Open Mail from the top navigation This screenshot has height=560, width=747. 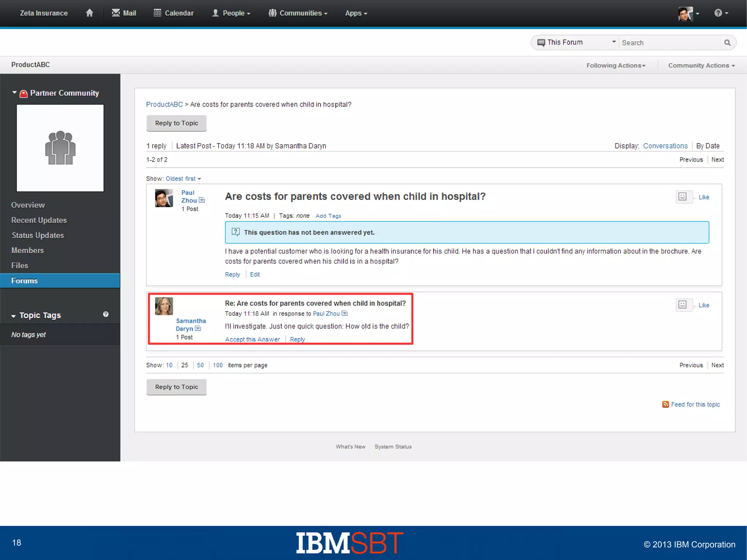coord(124,13)
